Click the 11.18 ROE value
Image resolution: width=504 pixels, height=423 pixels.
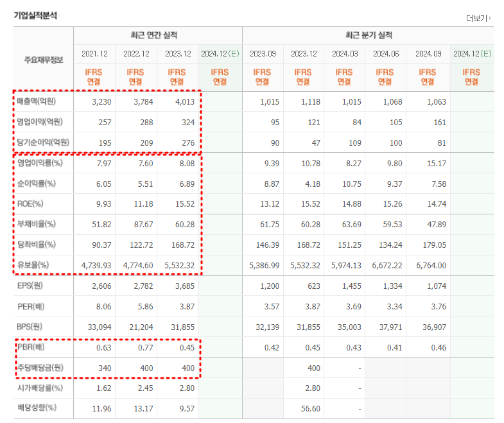tap(143, 204)
